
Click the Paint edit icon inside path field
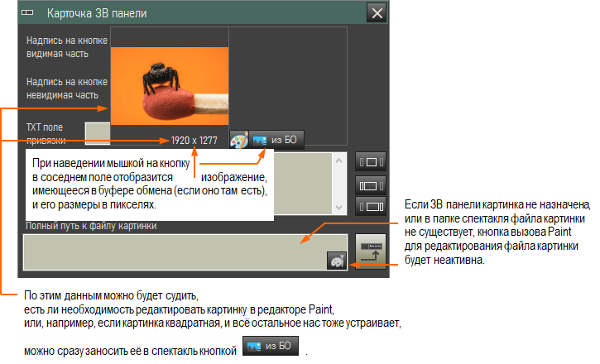336,261
